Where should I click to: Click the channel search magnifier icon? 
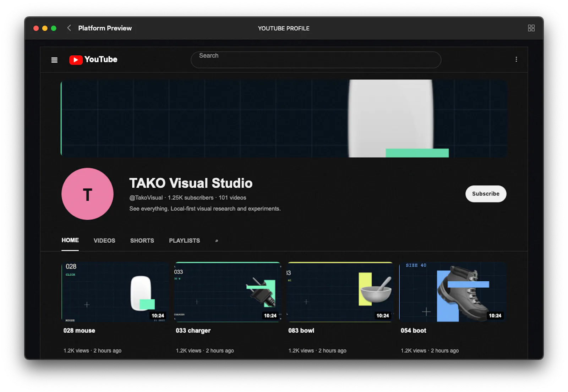coord(217,241)
